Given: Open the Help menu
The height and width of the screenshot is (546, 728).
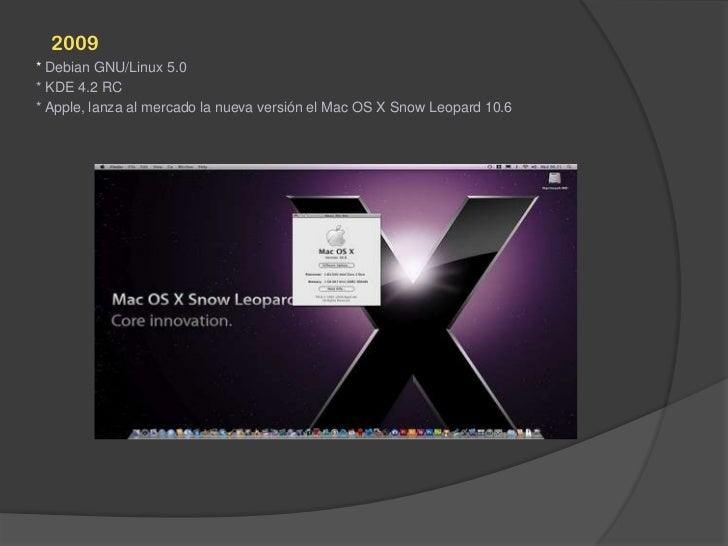Looking at the screenshot, I should point(203,167).
